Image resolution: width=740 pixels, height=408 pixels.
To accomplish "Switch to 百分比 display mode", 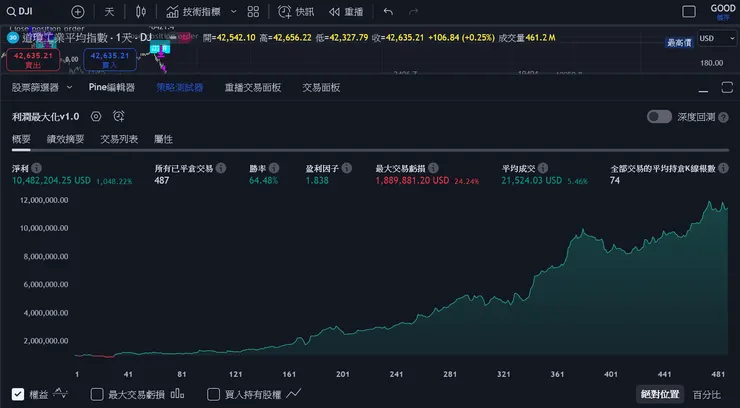I will tap(706, 394).
